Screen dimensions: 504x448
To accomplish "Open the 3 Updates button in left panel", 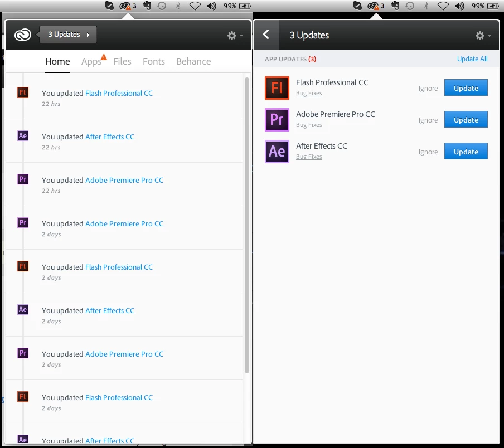I will (x=68, y=35).
